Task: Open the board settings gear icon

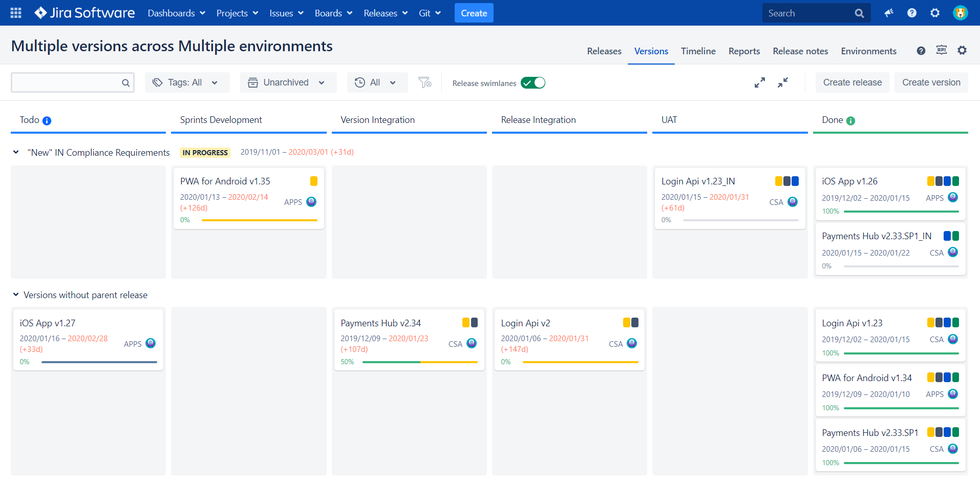Action: coord(962,51)
